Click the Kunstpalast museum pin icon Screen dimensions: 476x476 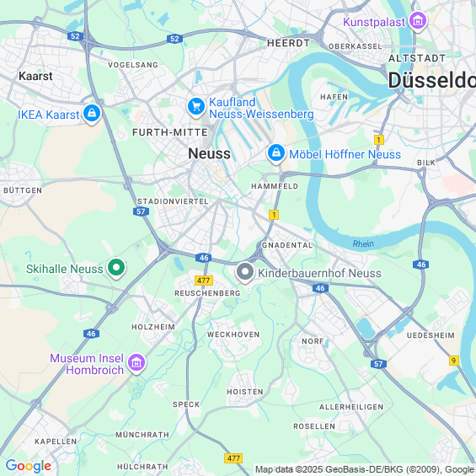[418, 21]
